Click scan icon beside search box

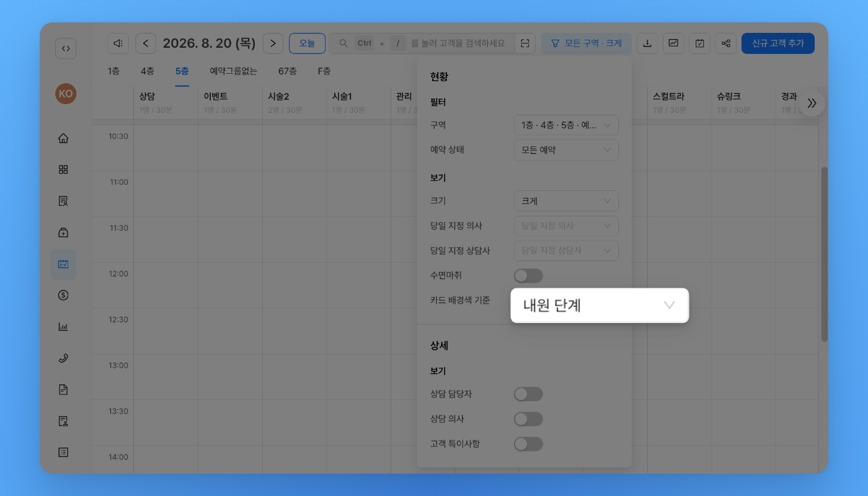tap(525, 43)
